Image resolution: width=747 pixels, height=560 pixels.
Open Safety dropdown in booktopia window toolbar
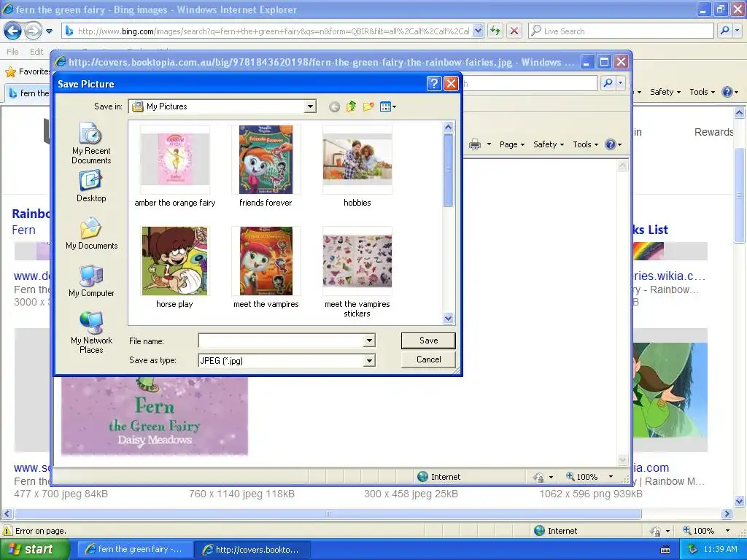pos(549,144)
